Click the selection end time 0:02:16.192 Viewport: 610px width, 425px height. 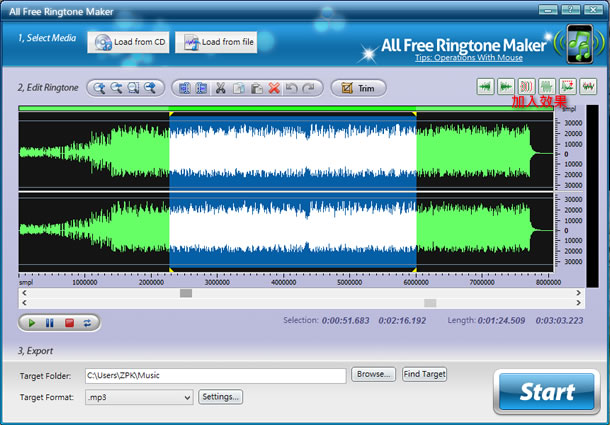(x=402, y=321)
